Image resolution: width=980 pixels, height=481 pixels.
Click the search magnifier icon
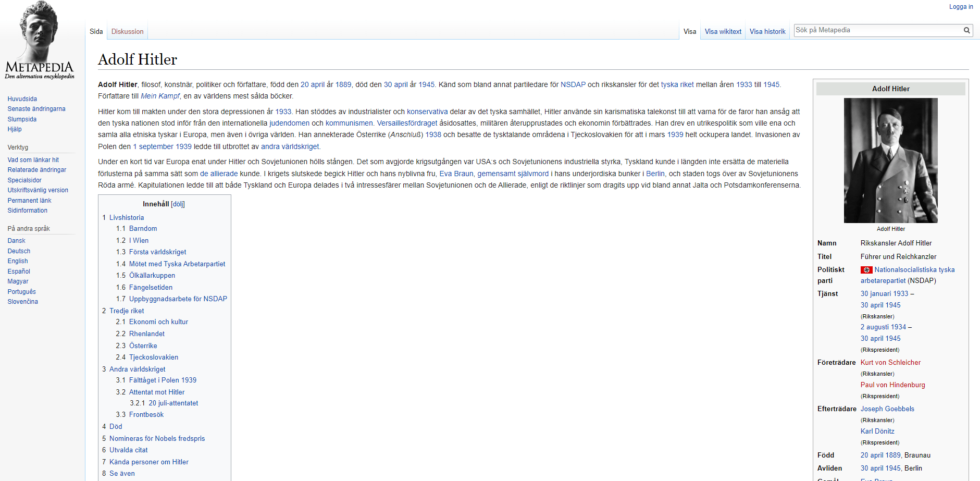point(966,30)
